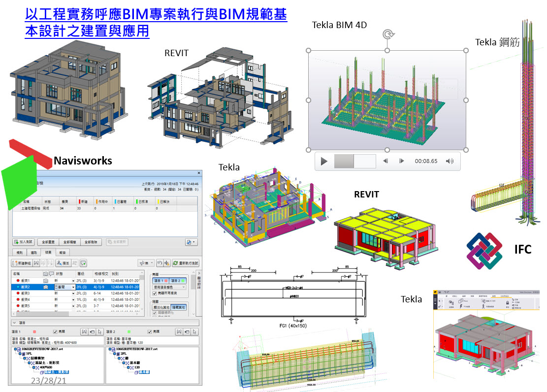The image size is (547, 392).
Task: Select the 衝突3 clash row
Action: click(76, 293)
